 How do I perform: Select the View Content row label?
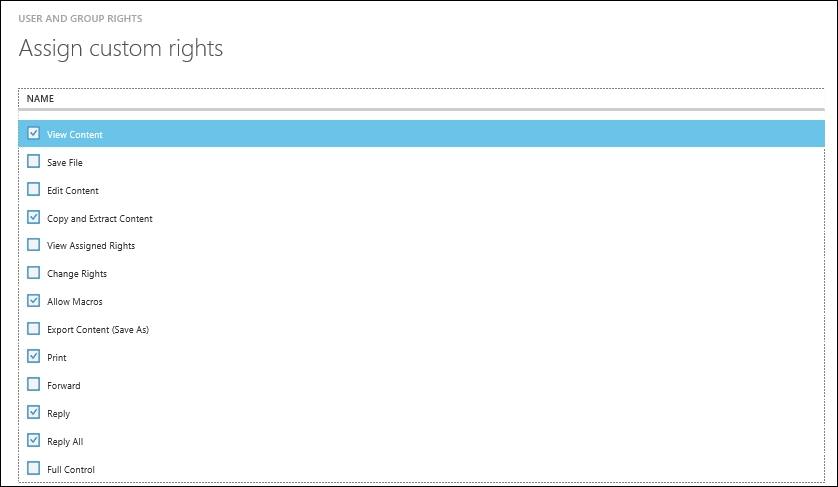pyautogui.click(x=75, y=135)
